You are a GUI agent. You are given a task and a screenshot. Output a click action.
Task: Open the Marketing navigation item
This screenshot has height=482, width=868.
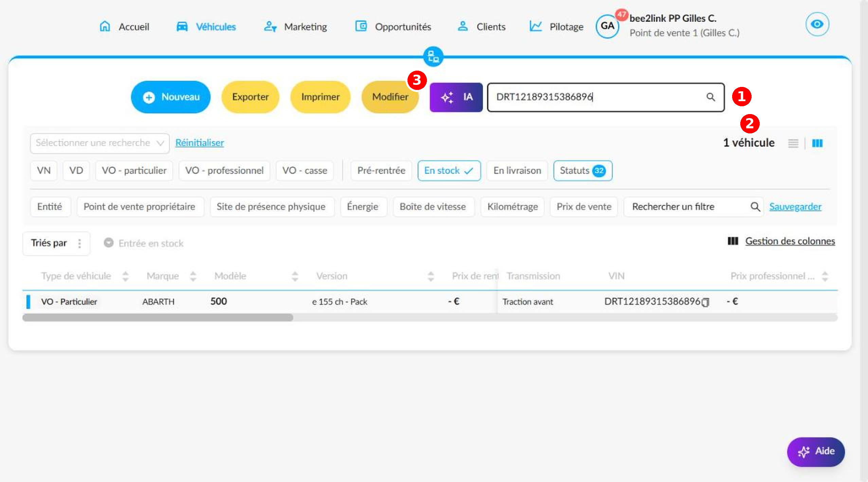pos(295,27)
